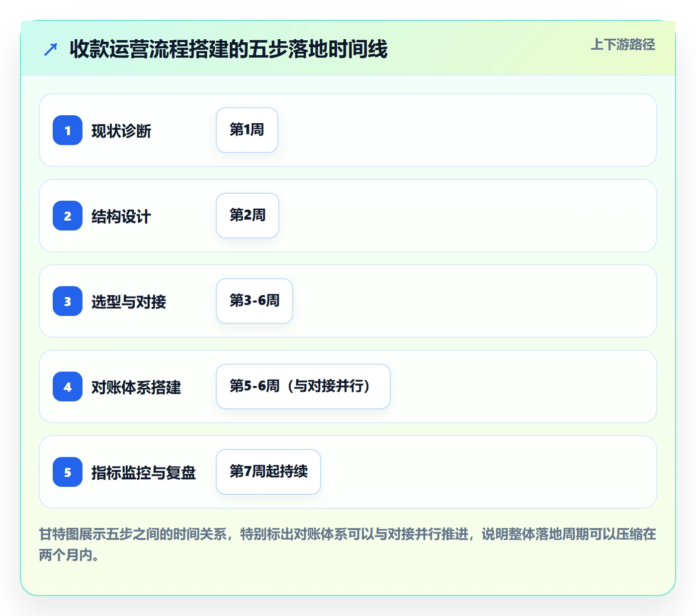Click the step number 5 badge
The height and width of the screenshot is (616, 696).
pyautogui.click(x=68, y=472)
